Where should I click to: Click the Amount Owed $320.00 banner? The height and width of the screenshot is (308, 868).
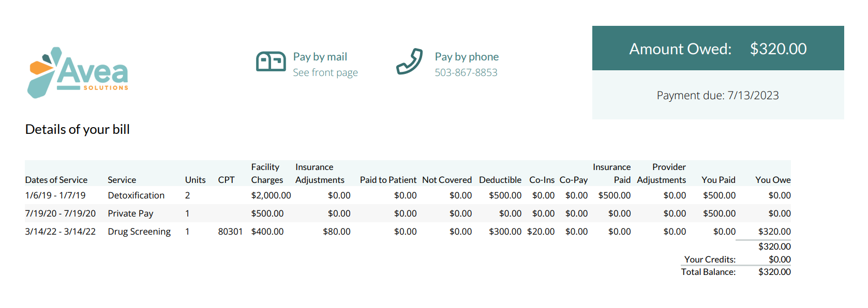(x=718, y=48)
